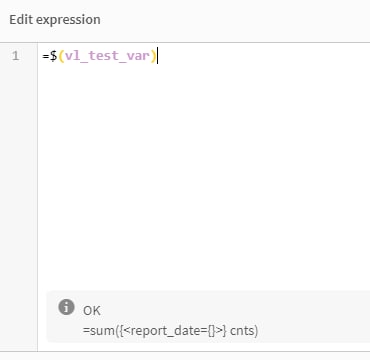370x360 pixels.
Task: Click the info icon beside OK
Action: click(66, 307)
